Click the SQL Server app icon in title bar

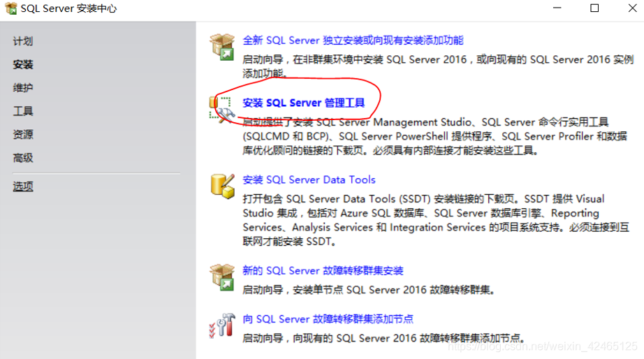pos(11,8)
